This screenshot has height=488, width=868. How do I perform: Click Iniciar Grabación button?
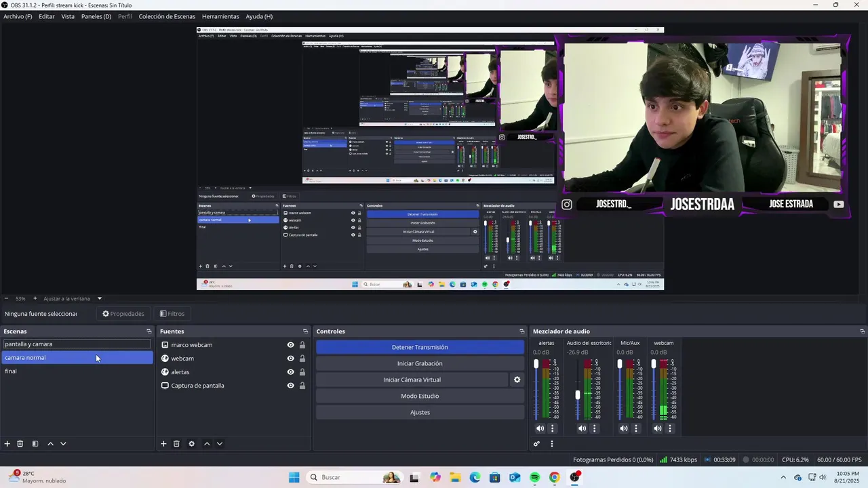(420, 363)
